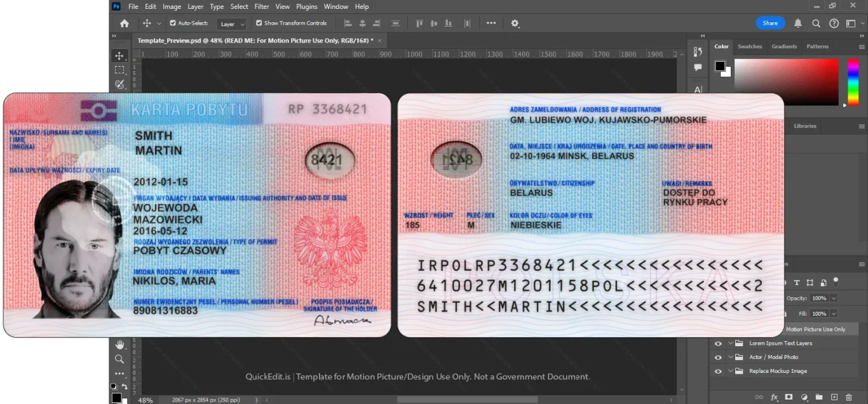Open the History panel icon
The image size is (868, 404).
pos(698,51)
